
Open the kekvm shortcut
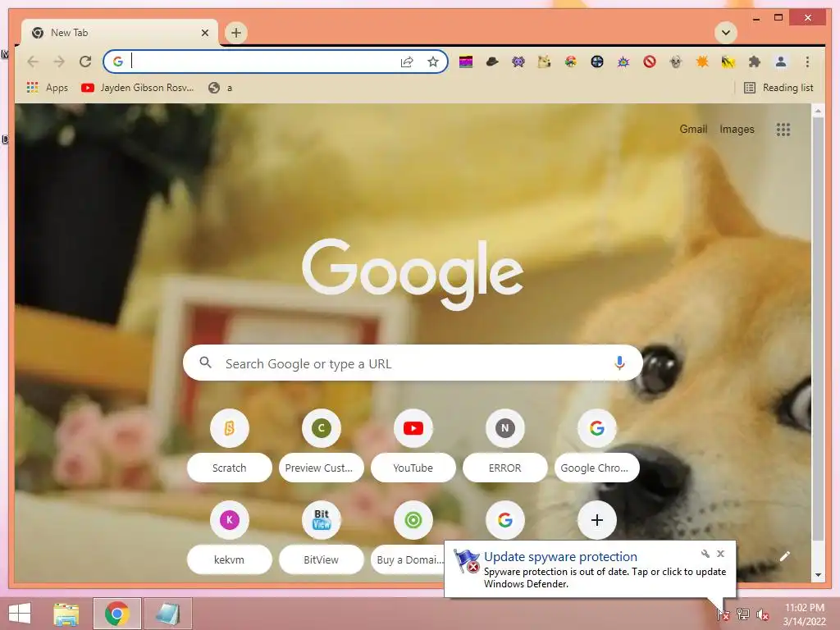(230, 536)
